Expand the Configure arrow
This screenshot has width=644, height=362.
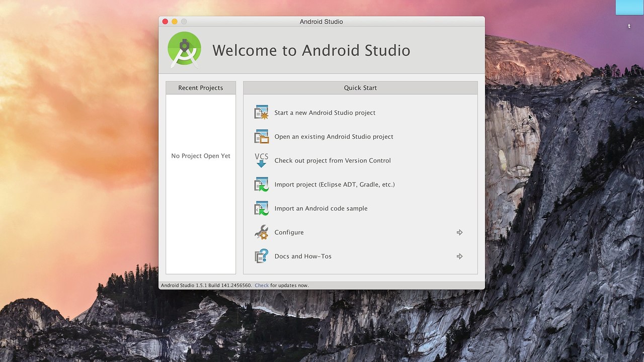(x=459, y=232)
